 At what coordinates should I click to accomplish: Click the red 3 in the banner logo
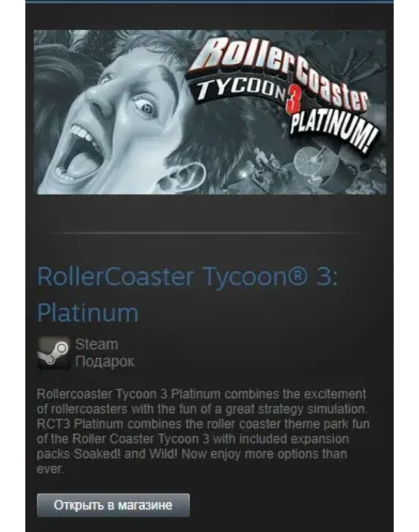point(292,102)
